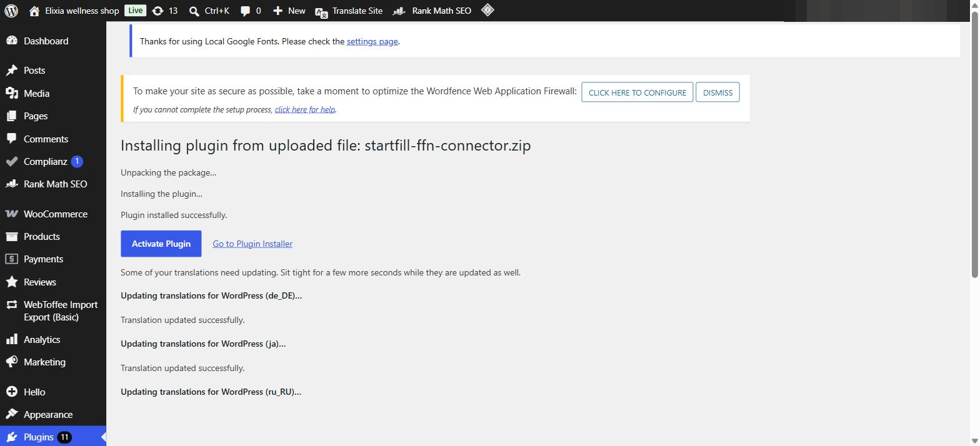The image size is (980, 446).
Task: Select text 'Plugin installed successfully.'
Action: [x=174, y=215]
